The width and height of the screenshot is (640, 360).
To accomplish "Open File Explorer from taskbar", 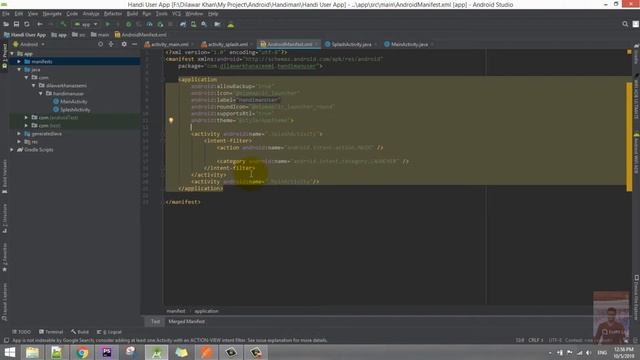I will [32, 352].
